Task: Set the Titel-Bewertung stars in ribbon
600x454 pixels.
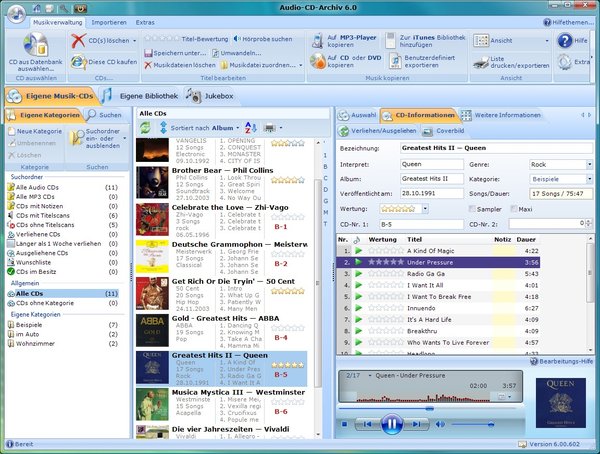Action: coord(162,39)
